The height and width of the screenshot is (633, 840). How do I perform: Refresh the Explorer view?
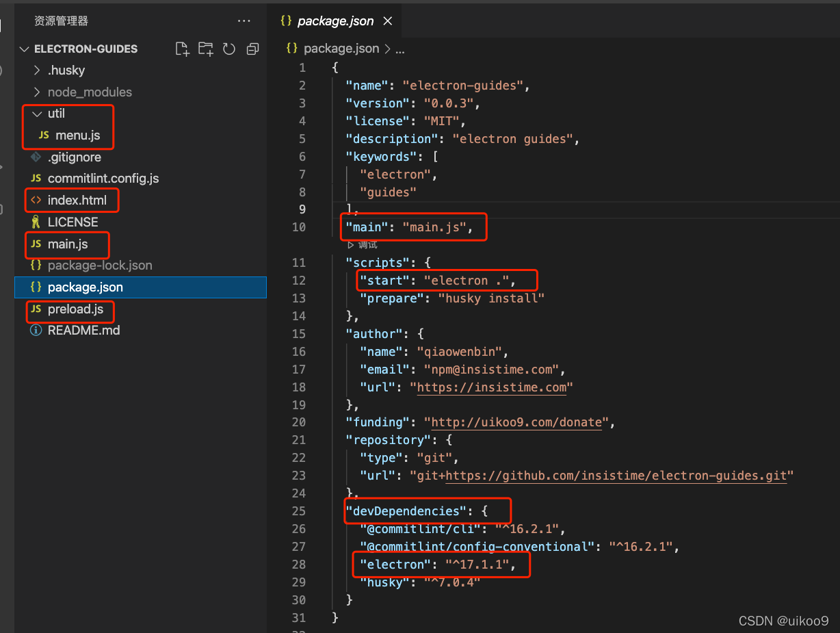228,49
